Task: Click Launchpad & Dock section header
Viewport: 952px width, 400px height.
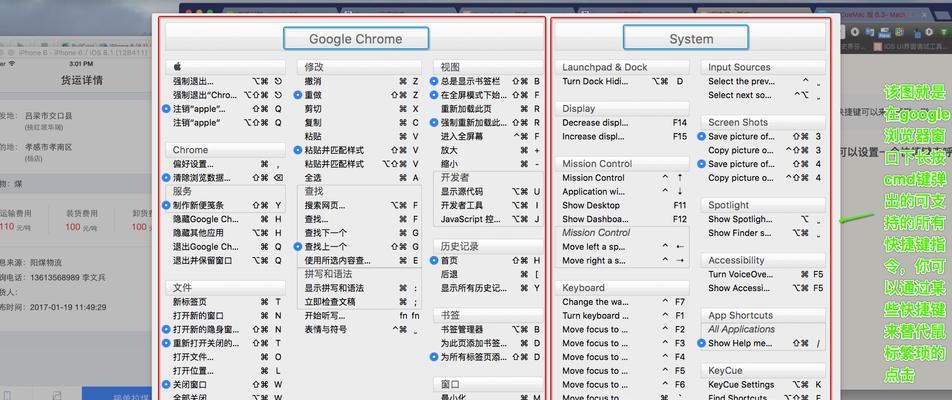Action: (622, 67)
